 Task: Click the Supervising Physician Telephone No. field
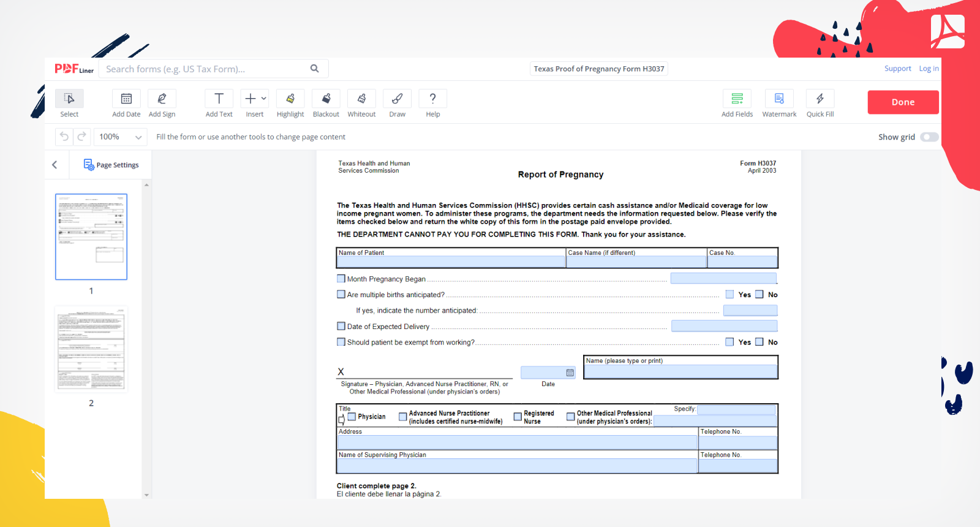point(738,466)
